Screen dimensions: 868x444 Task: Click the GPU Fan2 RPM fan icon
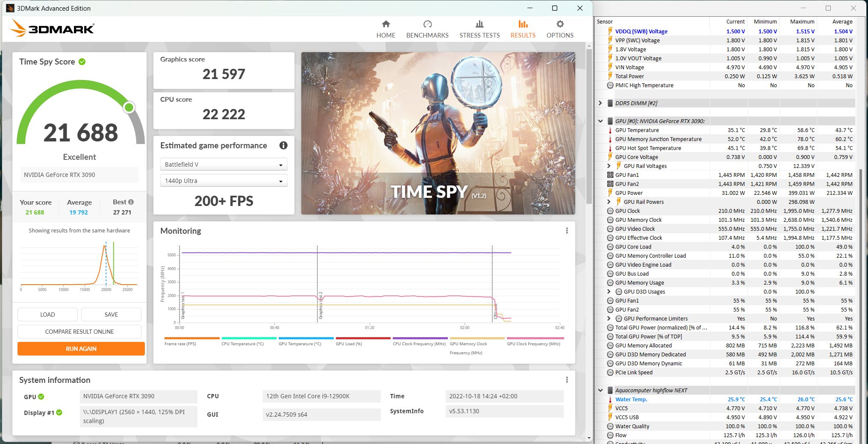coord(610,184)
